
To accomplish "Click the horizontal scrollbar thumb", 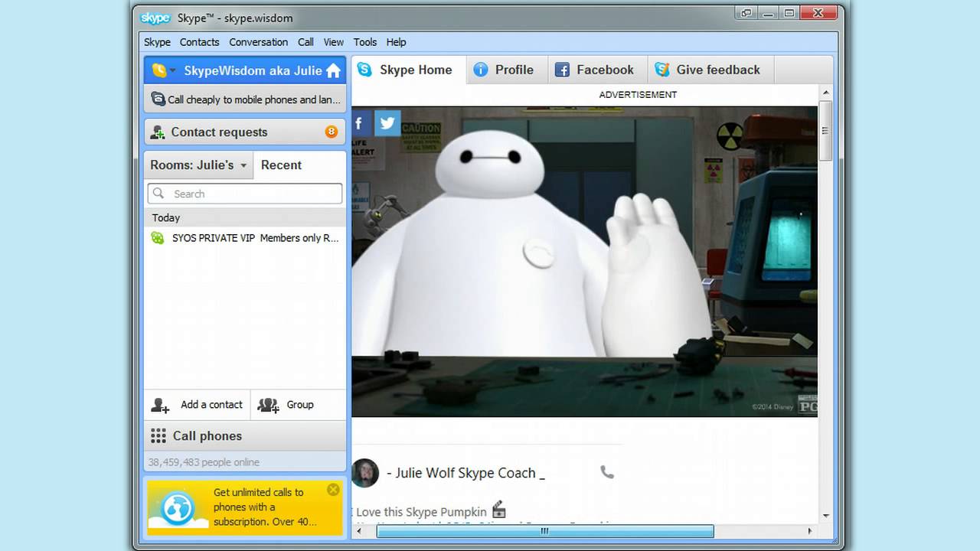I will (545, 531).
